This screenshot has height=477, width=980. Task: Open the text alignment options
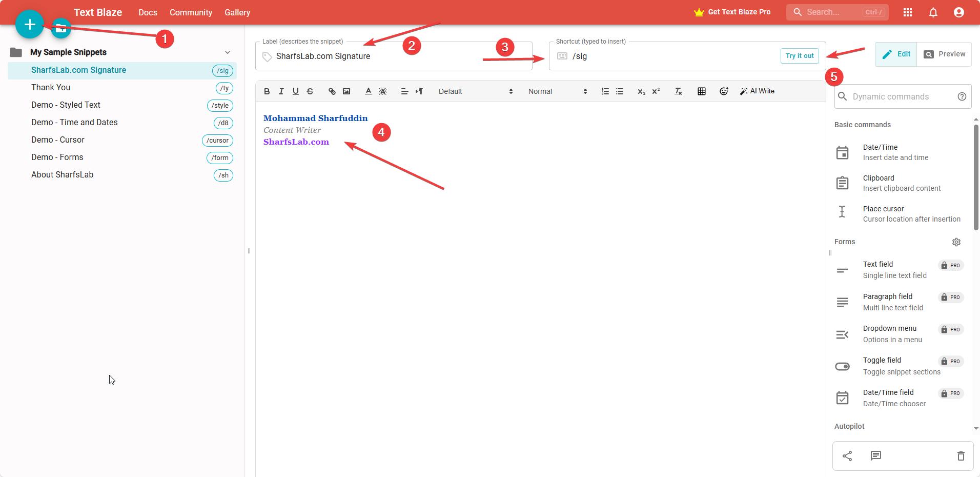(404, 91)
